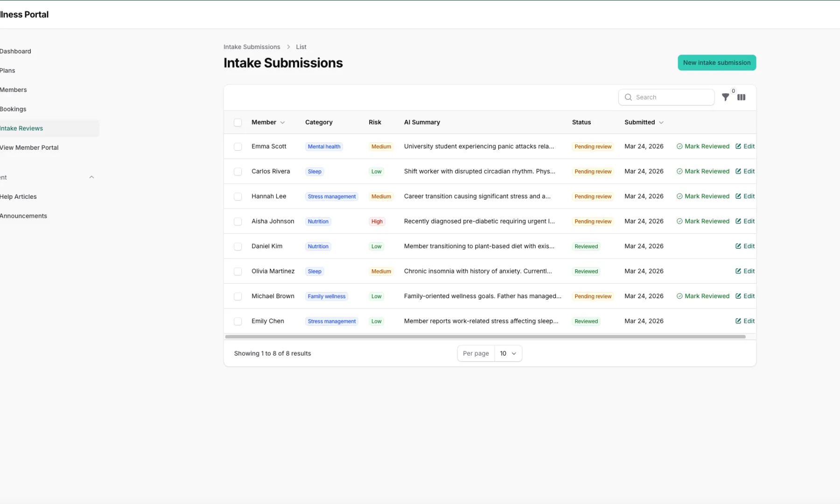Click the New intake submission button
Screen dimensions: 840x504
(x=717, y=63)
